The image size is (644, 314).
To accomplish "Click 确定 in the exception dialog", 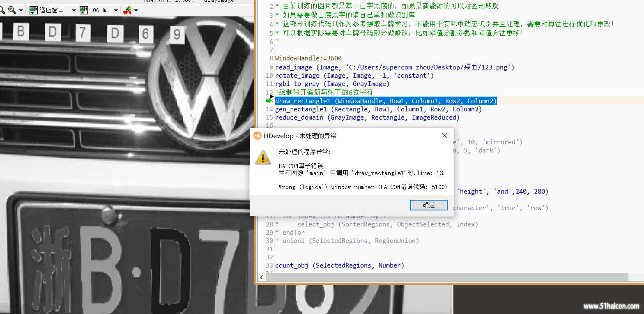I will click(x=429, y=205).
